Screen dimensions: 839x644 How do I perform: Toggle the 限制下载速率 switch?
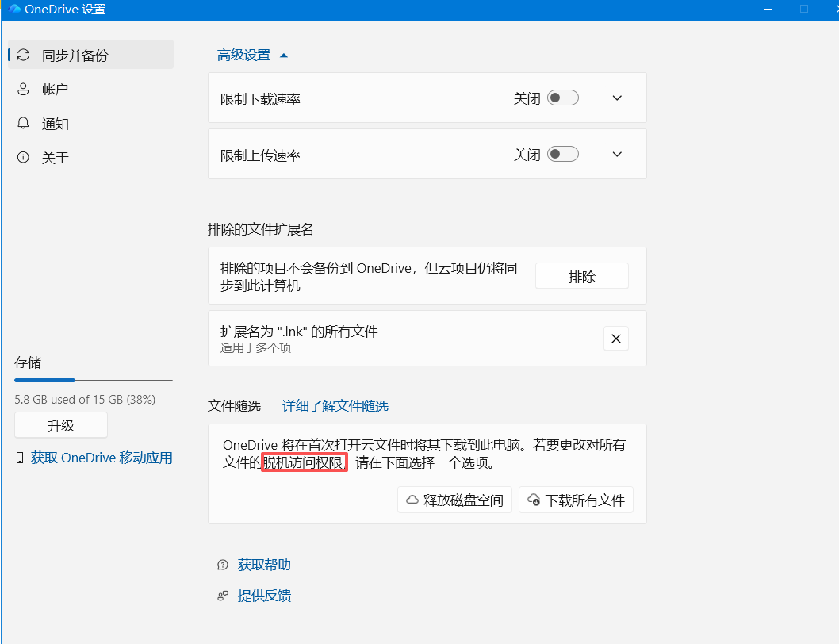563,98
